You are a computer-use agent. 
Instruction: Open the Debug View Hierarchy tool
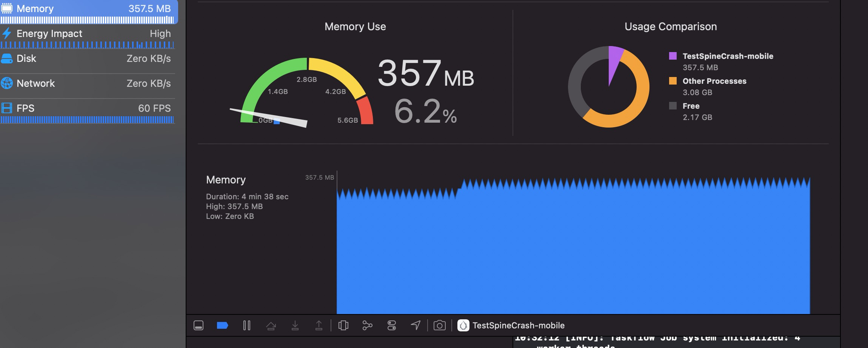pyautogui.click(x=343, y=325)
